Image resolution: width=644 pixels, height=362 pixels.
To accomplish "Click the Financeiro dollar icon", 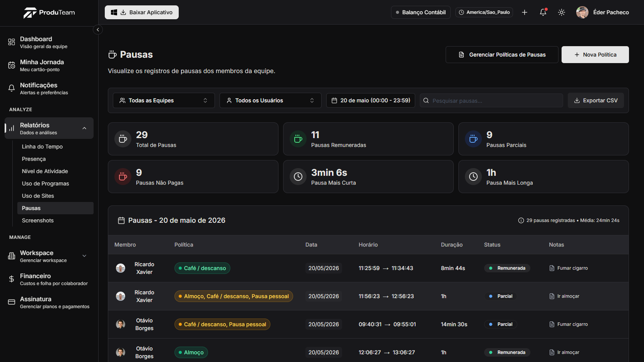I will click(12, 279).
